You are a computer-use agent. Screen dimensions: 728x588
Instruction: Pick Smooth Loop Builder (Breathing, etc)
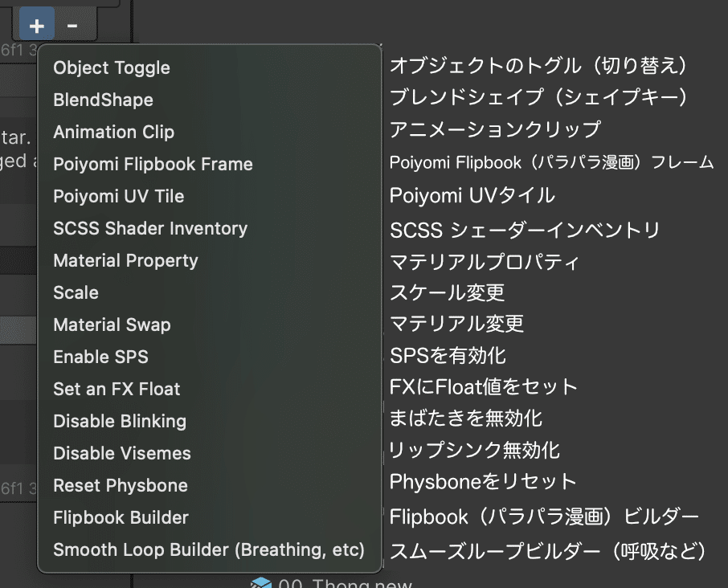(x=209, y=549)
